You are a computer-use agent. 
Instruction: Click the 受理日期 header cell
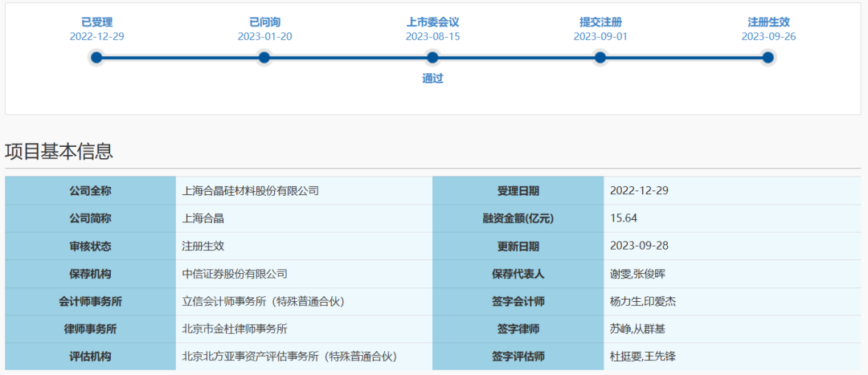(518, 191)
